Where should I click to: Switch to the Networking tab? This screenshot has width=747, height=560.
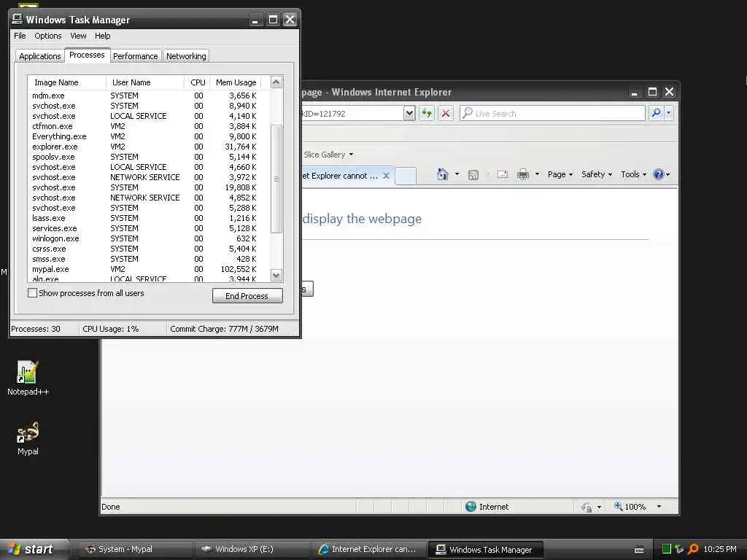pos(186,56)
